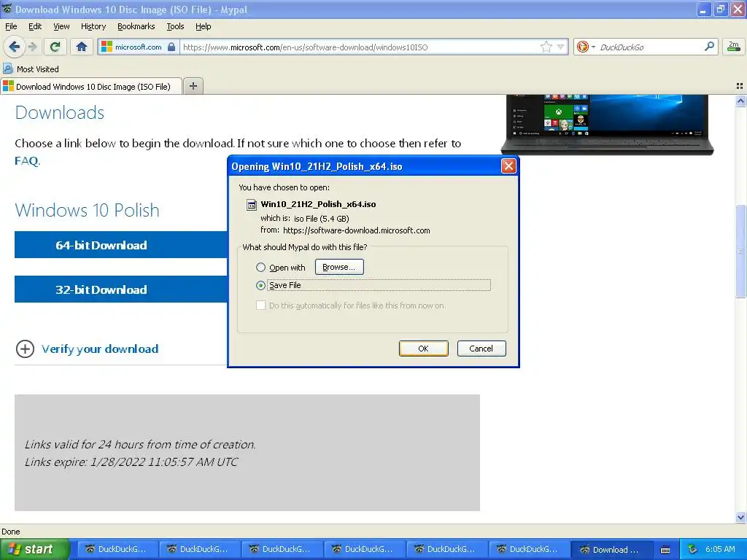
Task: Toggle the Do this automatically checkbox
Action: pyautogui.click(x=260, y=306)
